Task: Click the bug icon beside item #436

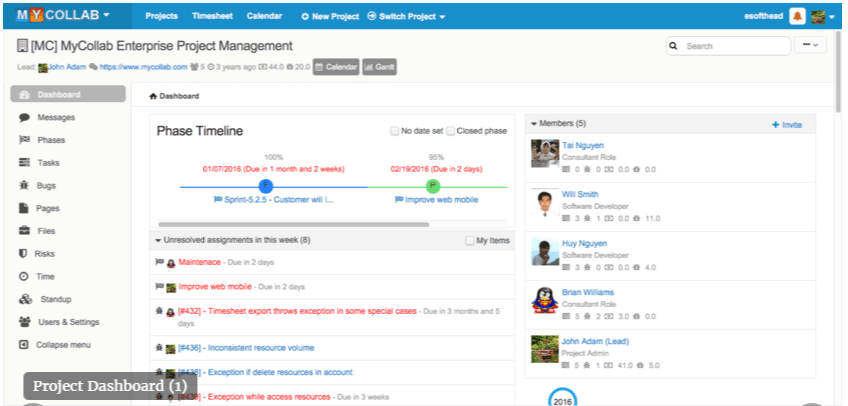Action: click(x=160, y=348)
